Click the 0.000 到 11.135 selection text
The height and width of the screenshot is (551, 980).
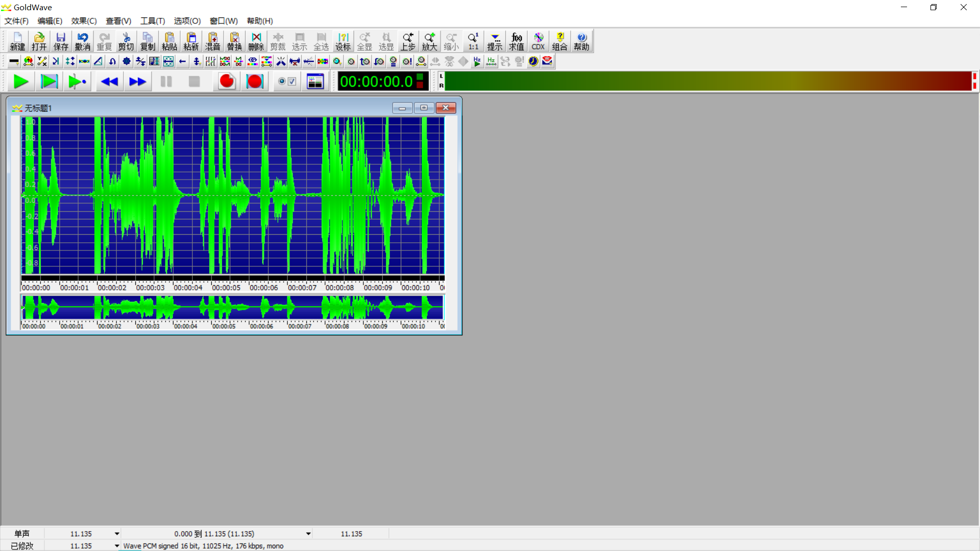pos(214,534)
